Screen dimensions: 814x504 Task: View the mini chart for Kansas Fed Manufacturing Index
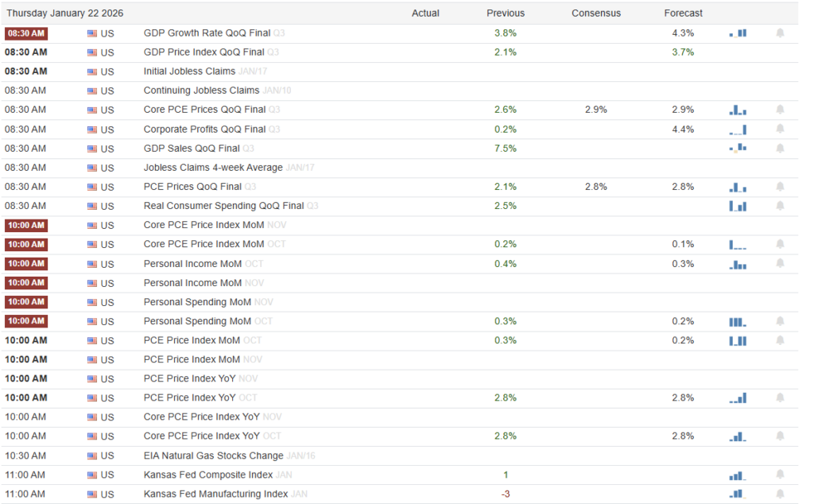[738, 494]
